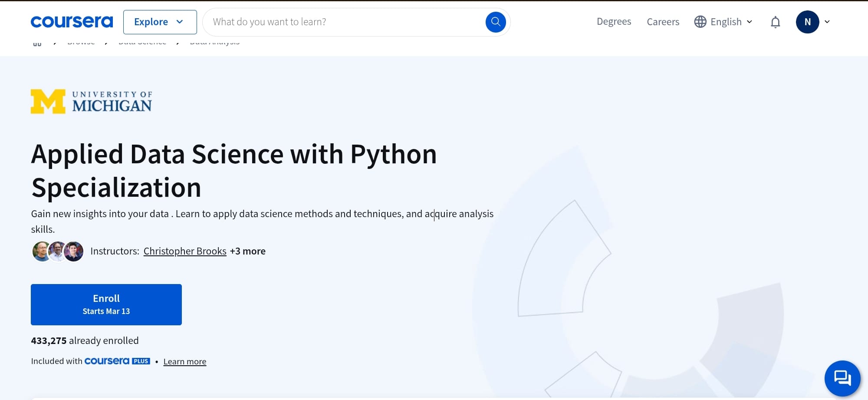This screenshot has height=400, width=868.
Task: Open Careers in the header
Action: 663,22
